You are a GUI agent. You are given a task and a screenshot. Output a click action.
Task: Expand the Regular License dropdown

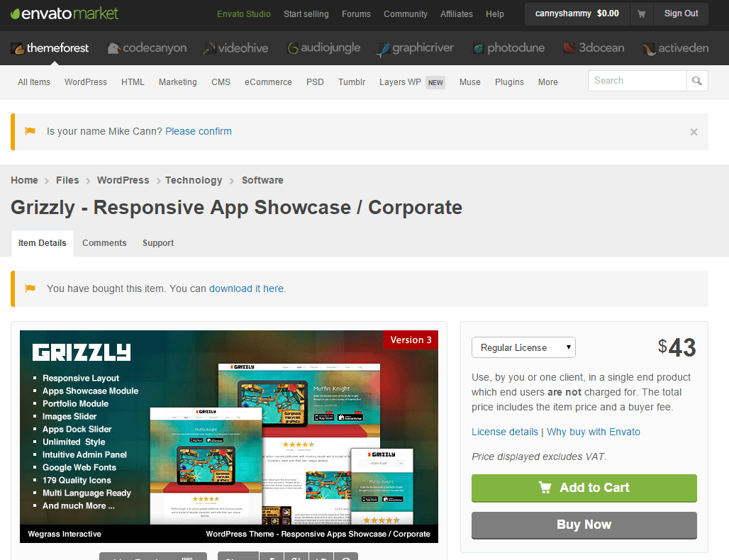[523, 347]
